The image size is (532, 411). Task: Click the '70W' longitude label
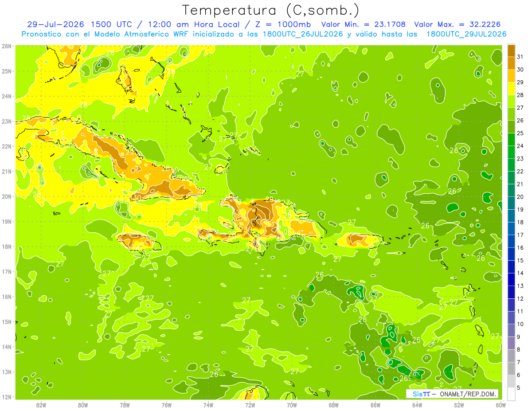click(x=292, y=405)
